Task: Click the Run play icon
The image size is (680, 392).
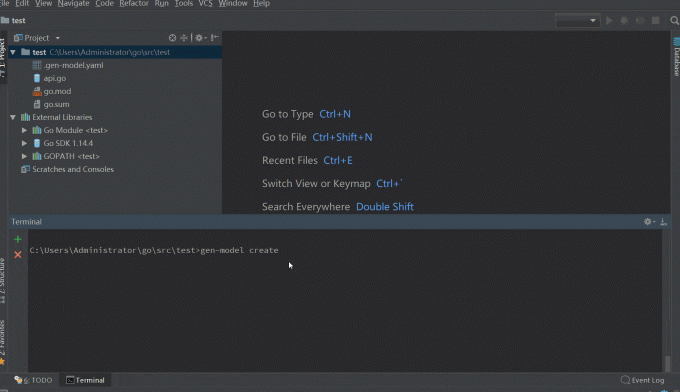Action: click(x=609, y=20)
